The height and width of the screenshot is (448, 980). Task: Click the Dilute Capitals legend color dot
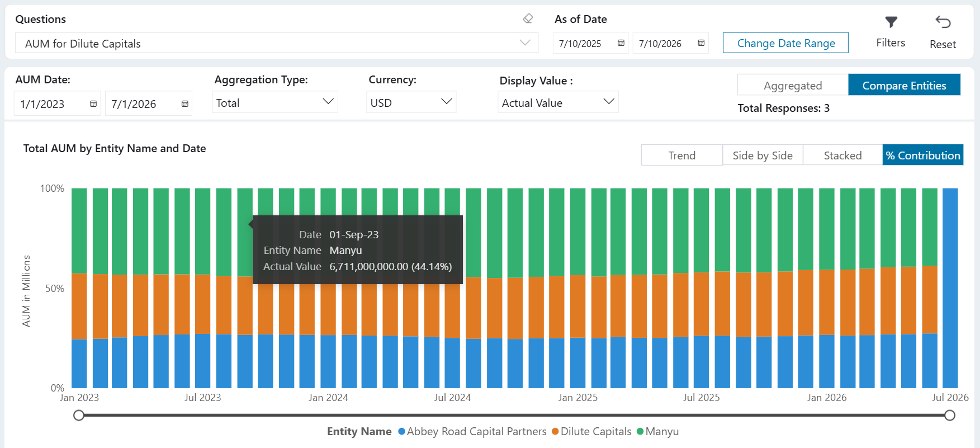point(555,432)
